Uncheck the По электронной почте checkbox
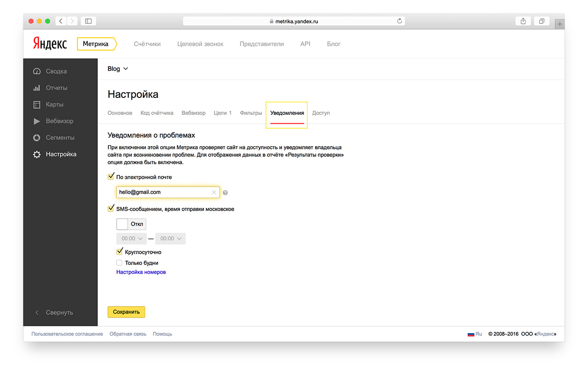This screenshot has height=375, width=588. [x=111, y=177]
